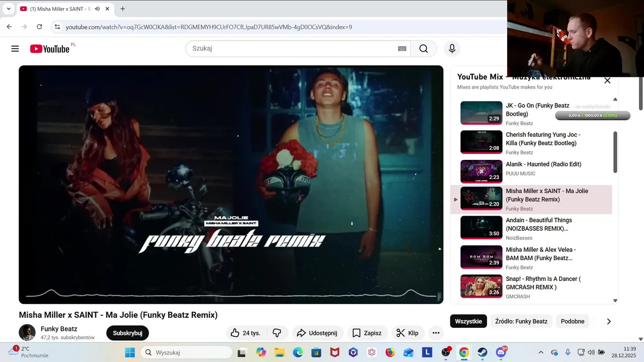Open PUUU MUSIC channel label
Screen dimensions: 644x362
pyautogui.click(x=520, y=173)
